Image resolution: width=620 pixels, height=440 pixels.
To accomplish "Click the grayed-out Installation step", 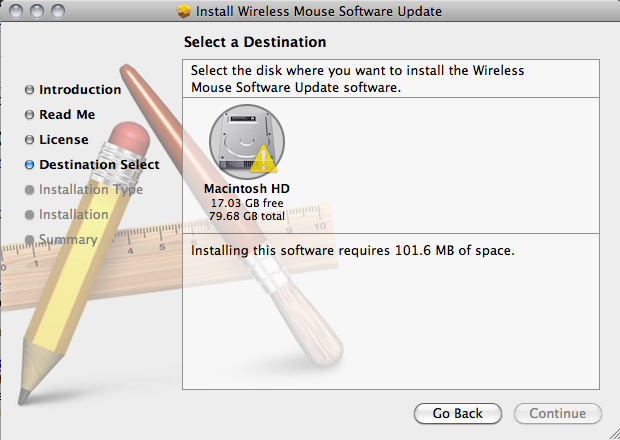I will pyautogui.click(x=74, y=214).
